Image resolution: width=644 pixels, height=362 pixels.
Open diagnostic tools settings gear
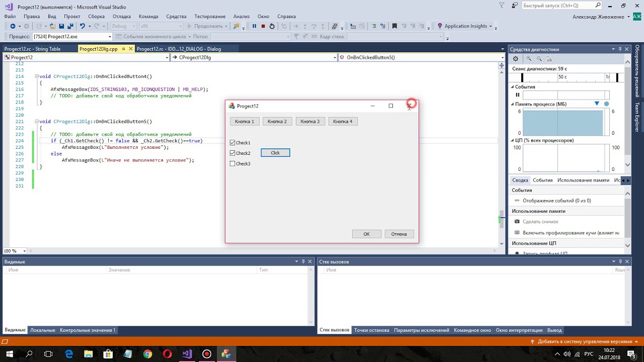pos(515,59)
